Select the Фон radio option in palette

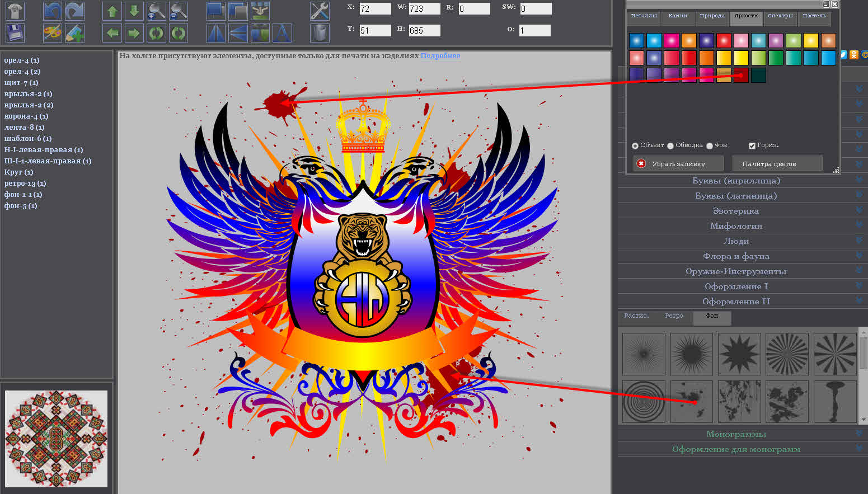[710, 145]
